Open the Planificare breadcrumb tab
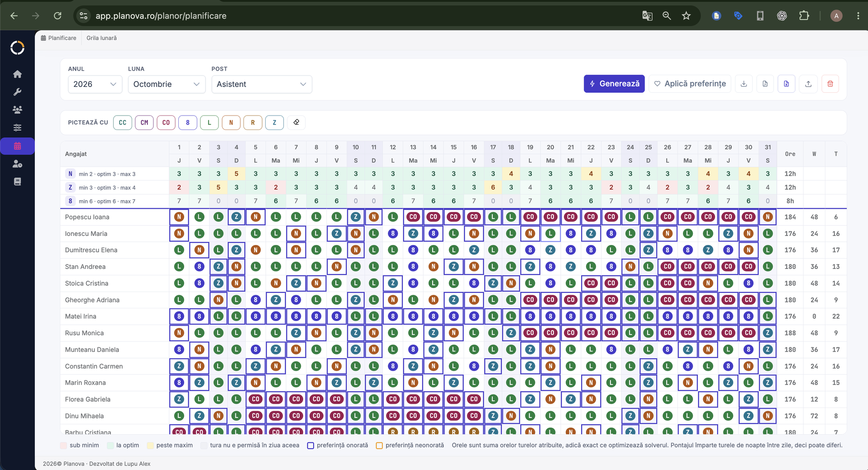 (x=58, y=38)
